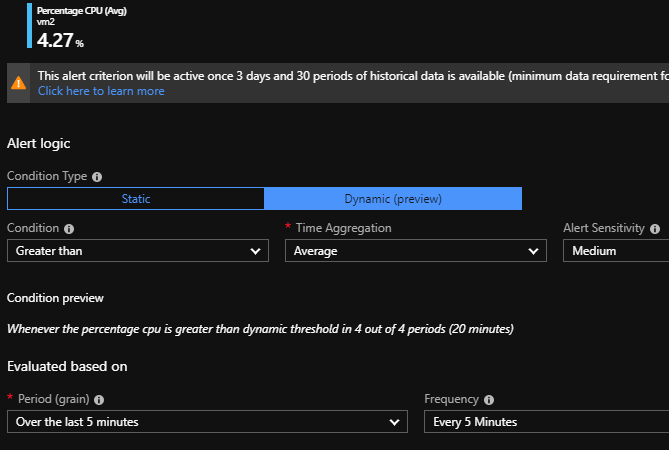Click info icon next to Condition label

(68, 228)
